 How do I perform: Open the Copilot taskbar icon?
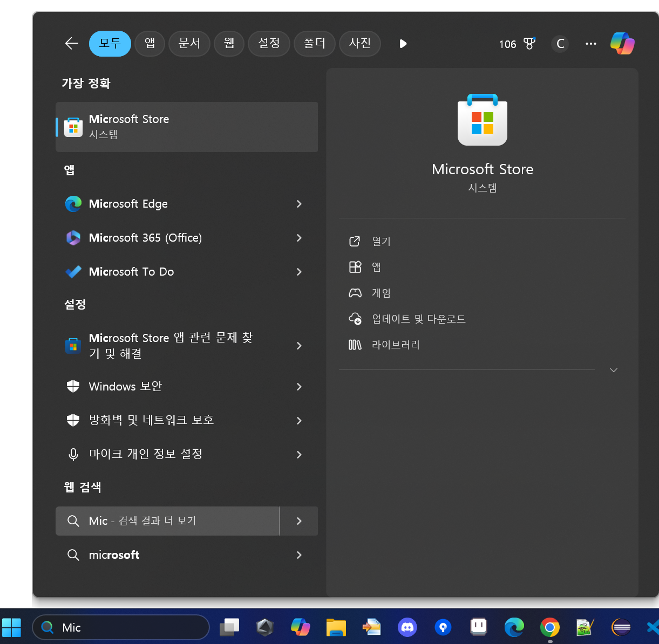pos(300,627)
